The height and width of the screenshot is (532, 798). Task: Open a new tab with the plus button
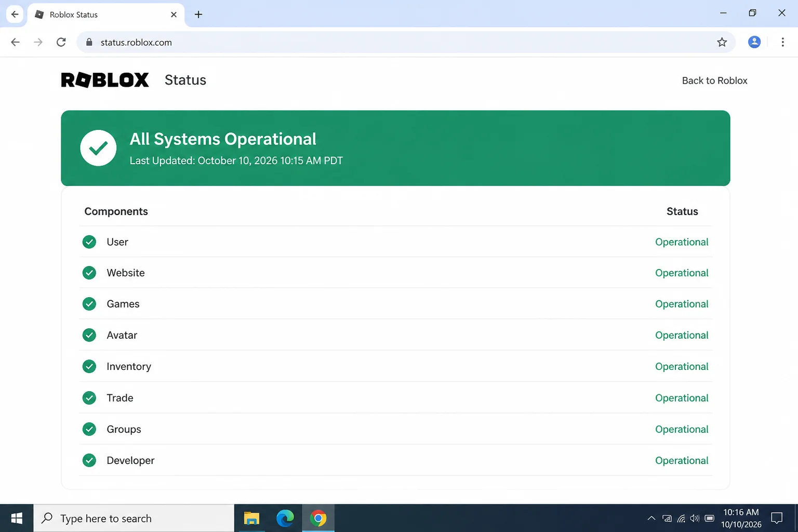pyautogui.click(x=198, y=15)
